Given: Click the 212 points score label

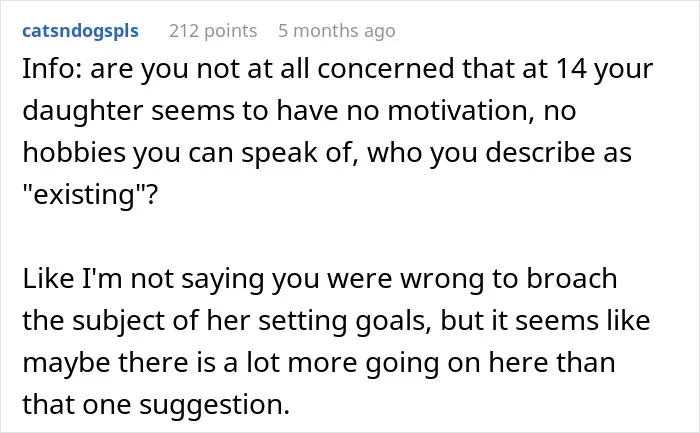Looking at the screenshot, I should click(213, 31).
